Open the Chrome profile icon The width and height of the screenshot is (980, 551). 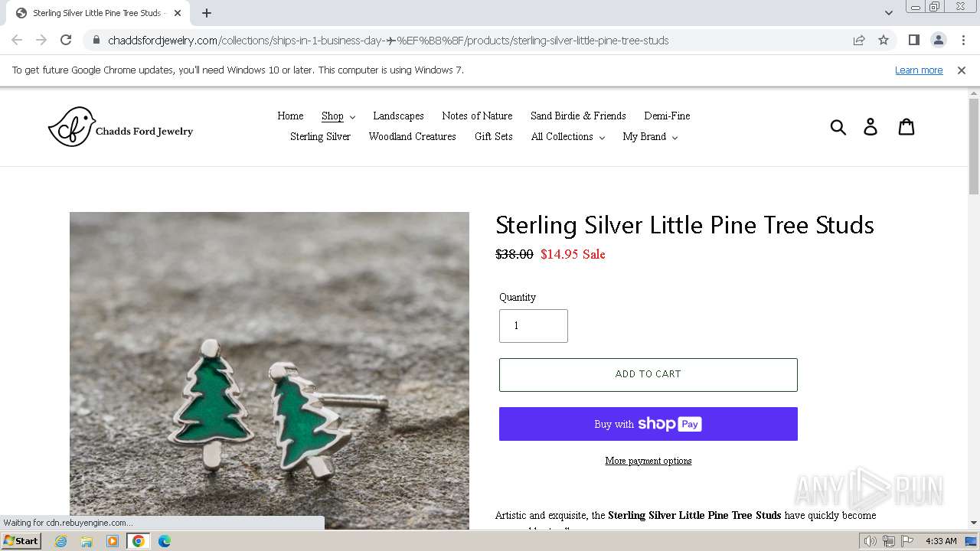(939, 41)
